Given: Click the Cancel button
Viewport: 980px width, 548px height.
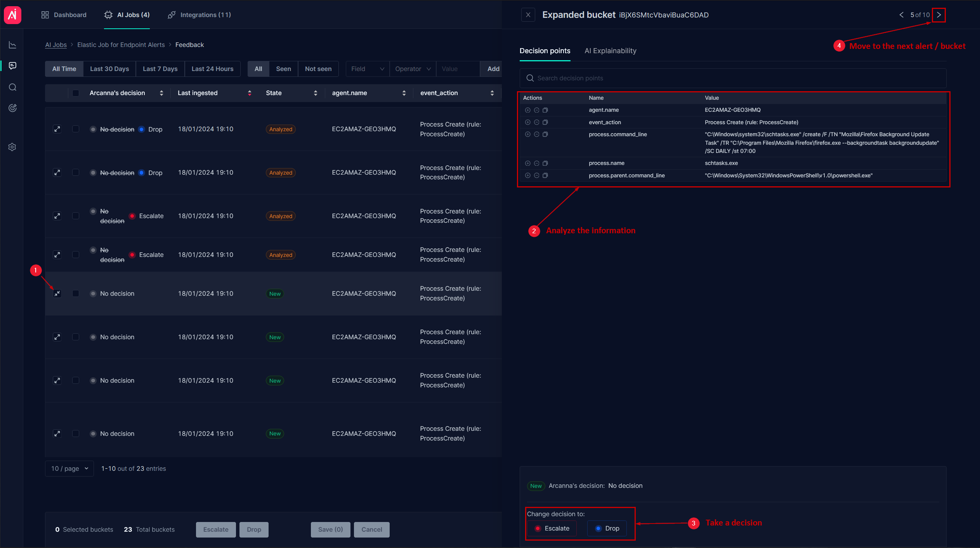Looking at the screenshot, I should click(x=372, y=529).
